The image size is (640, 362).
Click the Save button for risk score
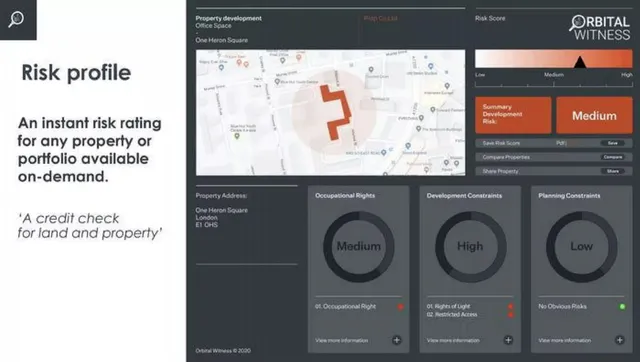[613, 143]
